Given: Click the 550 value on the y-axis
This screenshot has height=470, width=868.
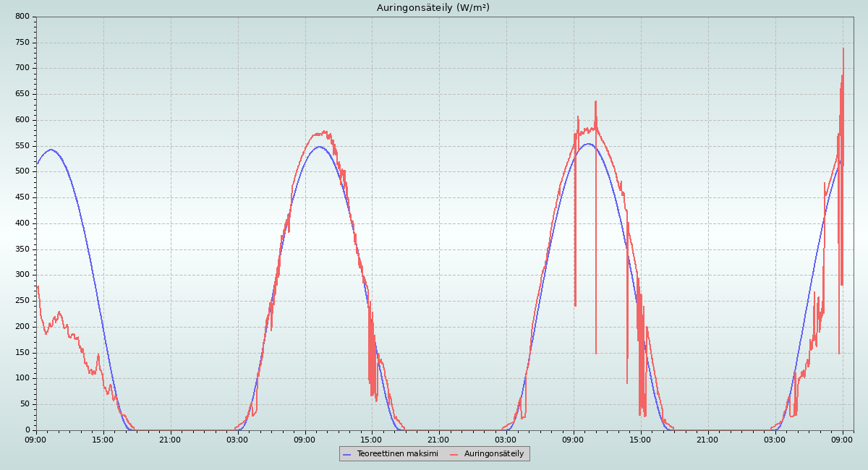Looking at the screenshot, I should [22, 146].
